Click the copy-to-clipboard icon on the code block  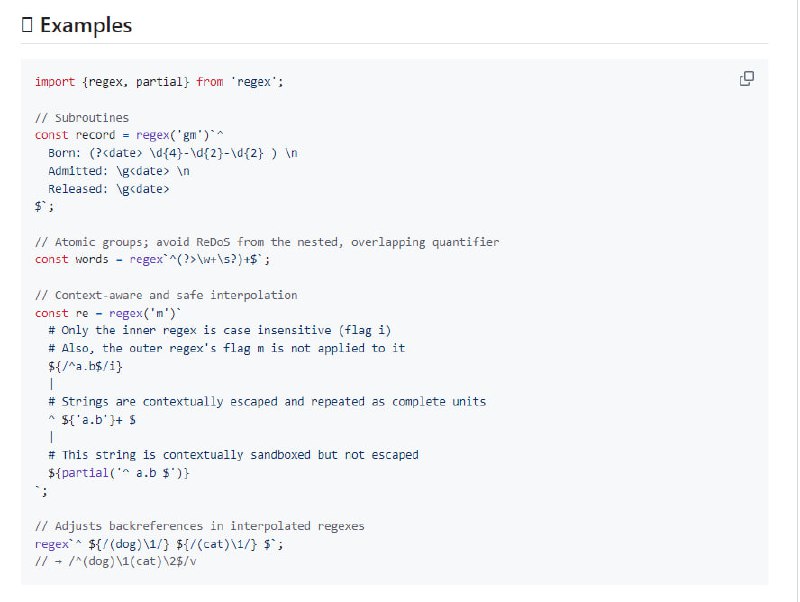pyautogui.click(x=745, y=78)
